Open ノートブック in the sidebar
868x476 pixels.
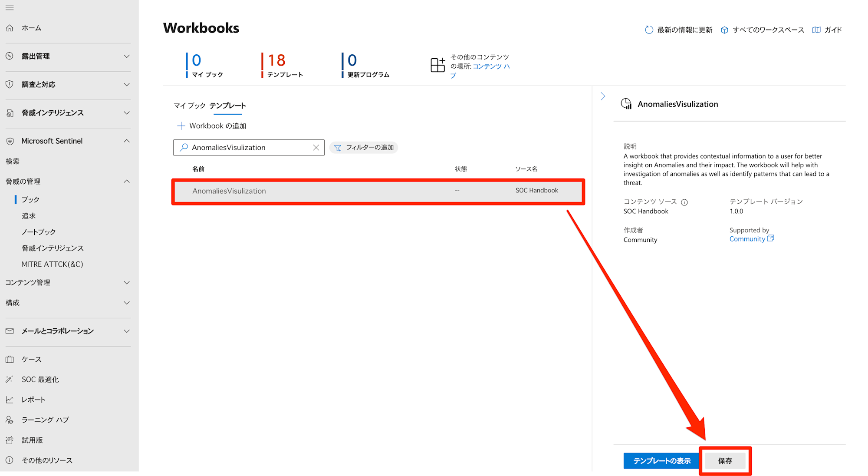(39, 232)
